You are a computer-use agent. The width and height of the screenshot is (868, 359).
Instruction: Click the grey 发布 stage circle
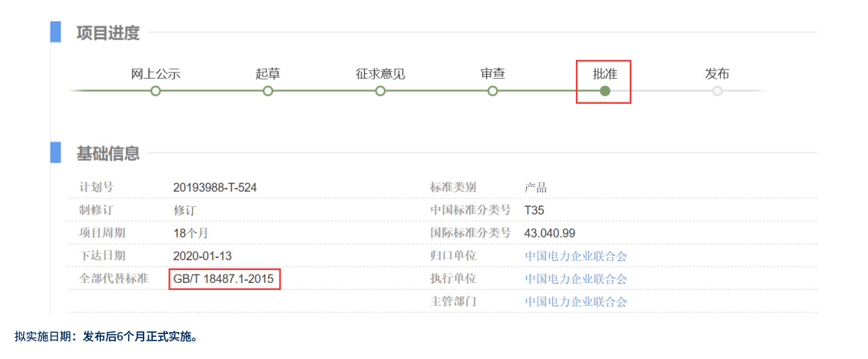click(717, 91)
